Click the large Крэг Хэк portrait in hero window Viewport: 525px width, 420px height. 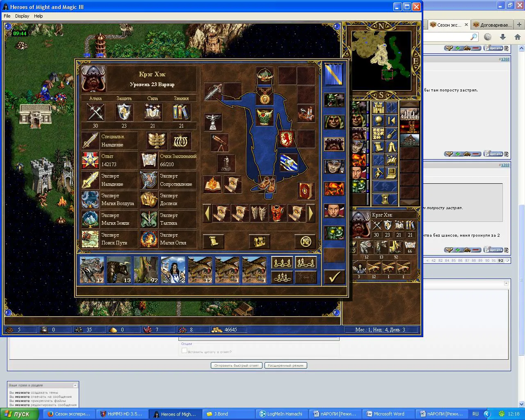(94, 78)
